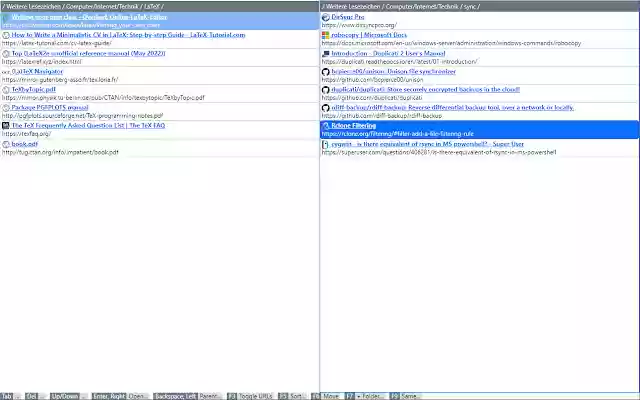Click GitHub icon beside rdiff-backup
Screen dimensions: 640x400
[x=326, y=108]
